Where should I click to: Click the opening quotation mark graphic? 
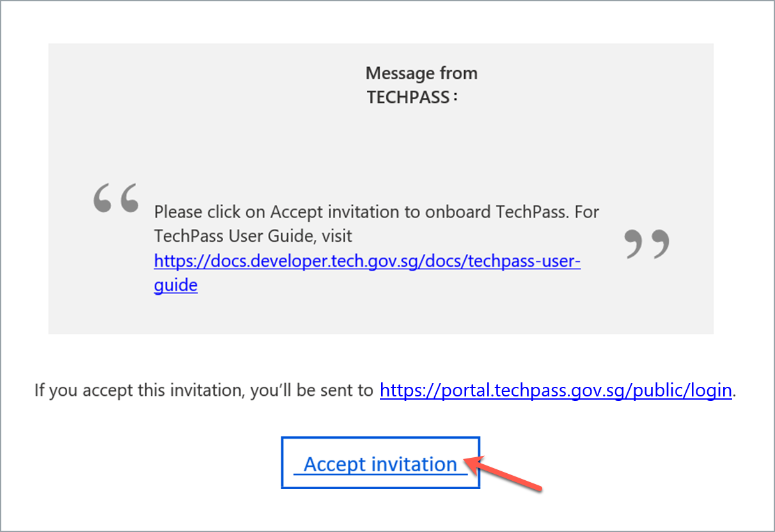pos(117,198)
